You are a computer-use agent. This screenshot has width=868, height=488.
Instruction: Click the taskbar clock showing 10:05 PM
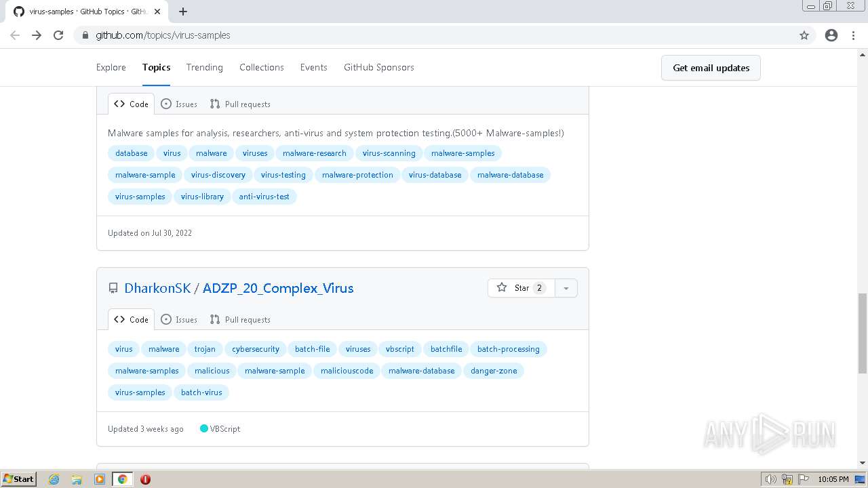[x=833, y=479]
